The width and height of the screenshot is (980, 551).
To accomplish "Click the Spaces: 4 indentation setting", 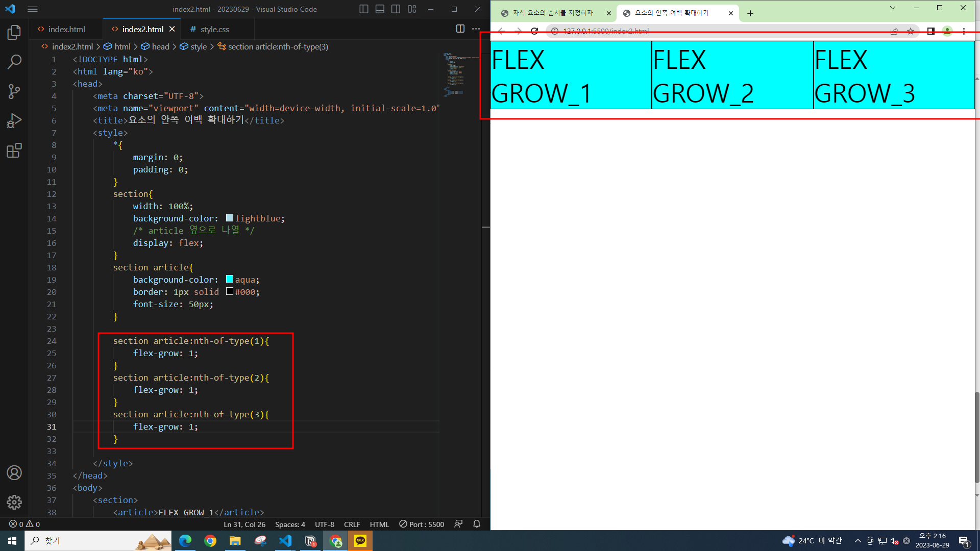I will tap(290, 524).
